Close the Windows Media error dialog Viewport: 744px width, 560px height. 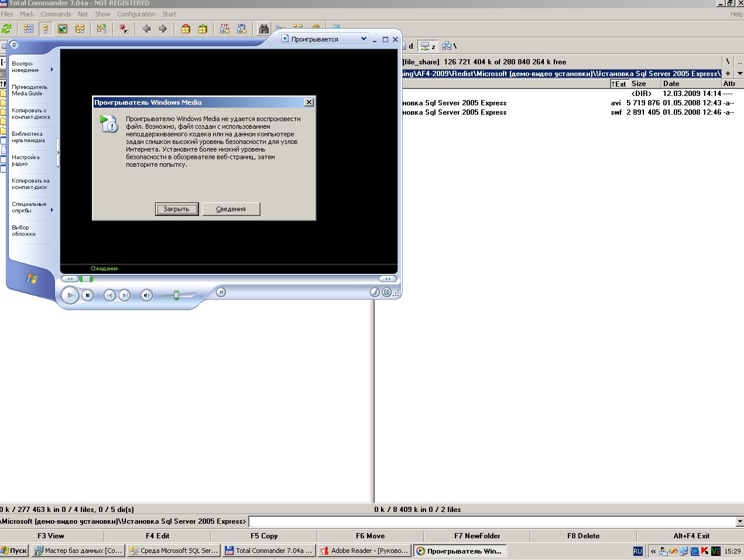tap(309, 102)
